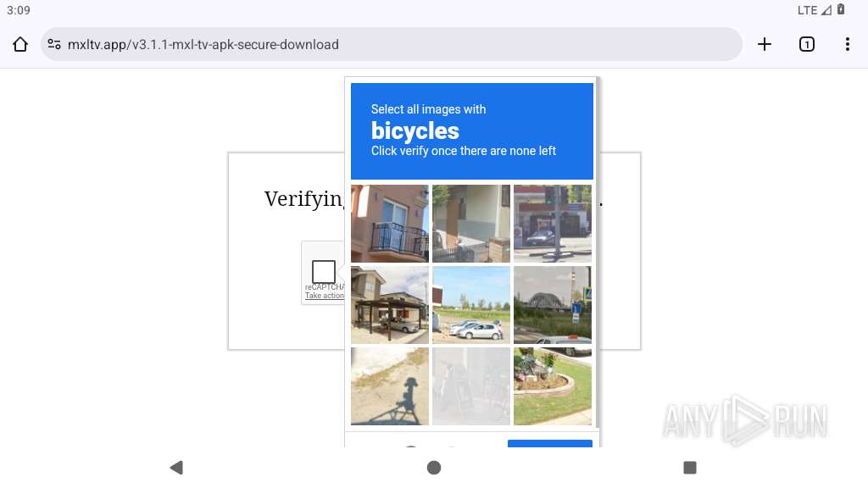
Task: Select the bicycle shadow on pavement tile
Action: pyautogui.click(x=390, y=386)
